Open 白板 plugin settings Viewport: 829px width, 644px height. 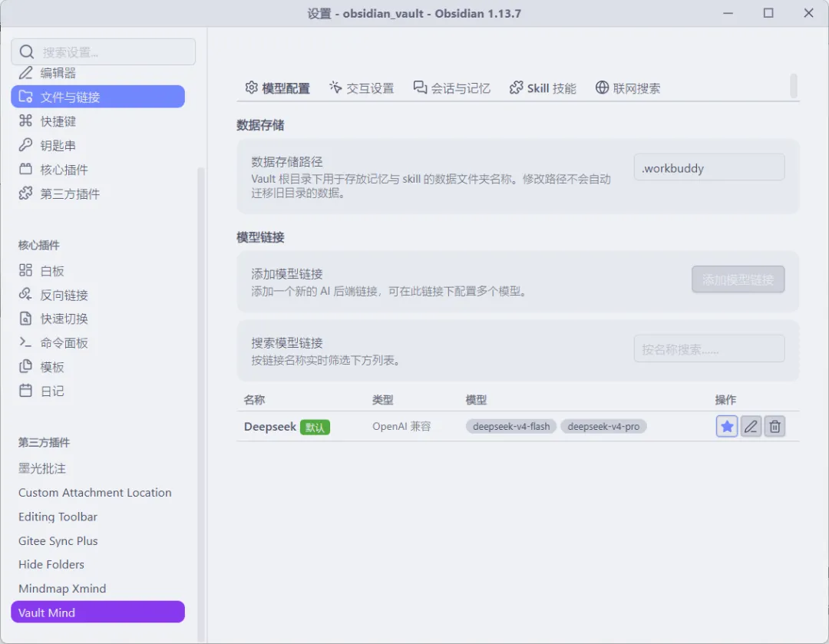[97, 271]
